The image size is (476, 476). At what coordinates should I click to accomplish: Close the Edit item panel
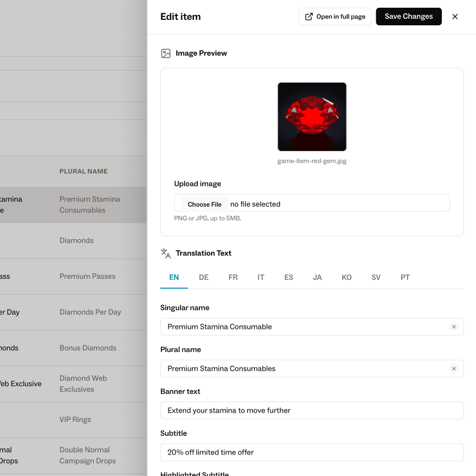pyautogui.click(x=455, y=17)
